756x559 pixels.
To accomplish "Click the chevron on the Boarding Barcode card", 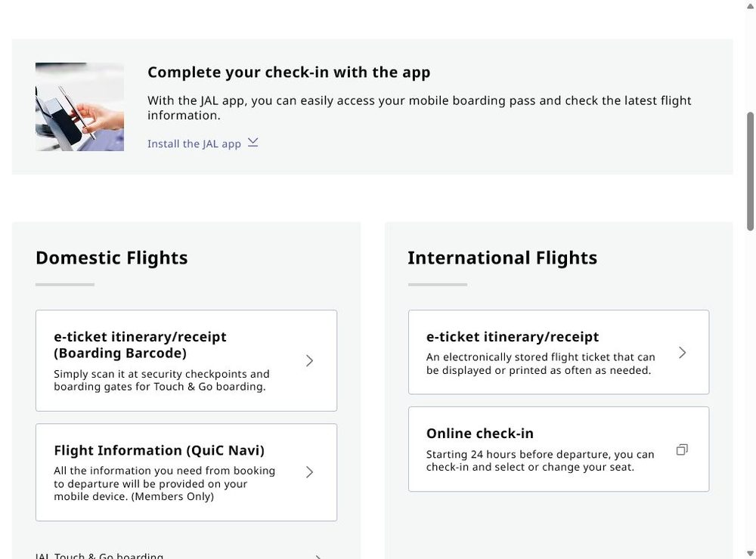I will click(x=309, y=360).
